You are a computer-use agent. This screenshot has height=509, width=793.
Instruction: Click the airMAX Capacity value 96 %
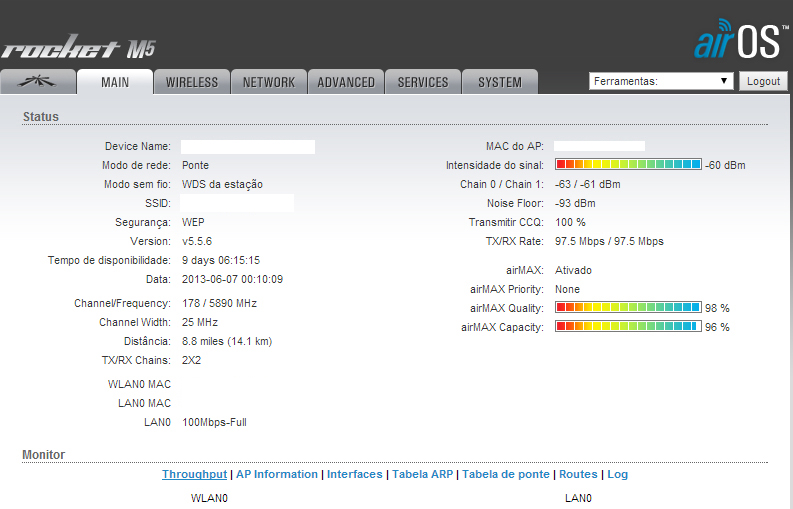click(717, 327)
